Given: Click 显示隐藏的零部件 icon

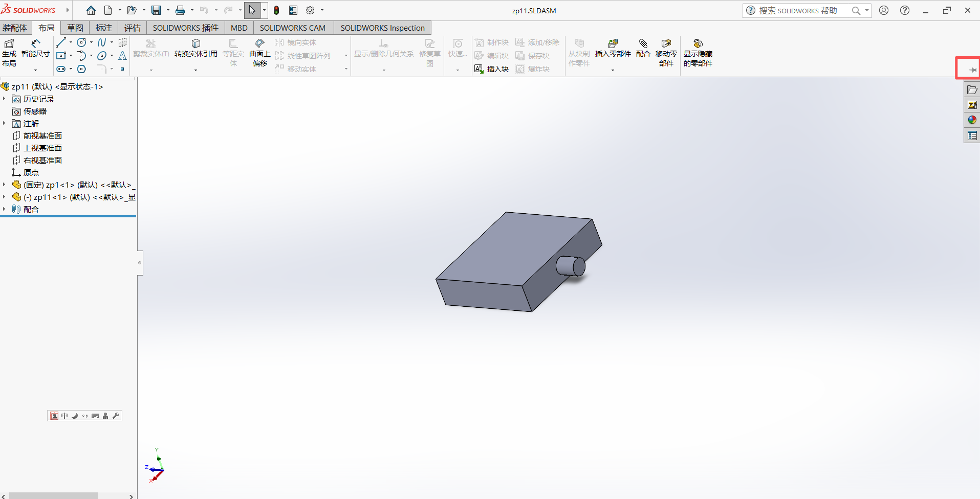Looking at the screenshot, I should pos(698,48).
